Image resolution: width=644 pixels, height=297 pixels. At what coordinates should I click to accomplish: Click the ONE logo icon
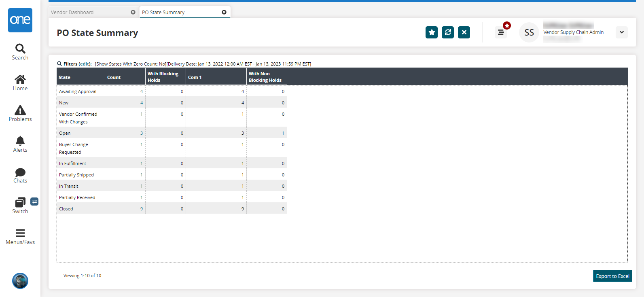20,20
